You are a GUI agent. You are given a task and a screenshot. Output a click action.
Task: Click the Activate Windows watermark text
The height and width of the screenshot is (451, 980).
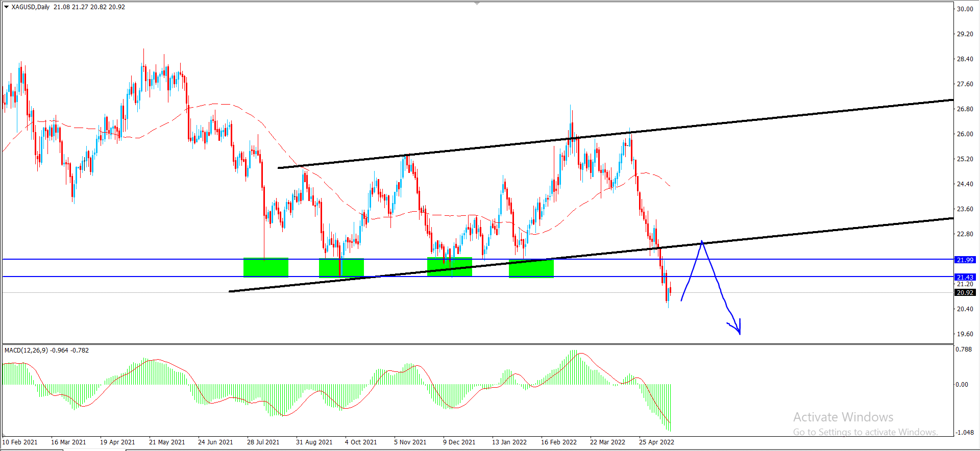tap(843, 417)
